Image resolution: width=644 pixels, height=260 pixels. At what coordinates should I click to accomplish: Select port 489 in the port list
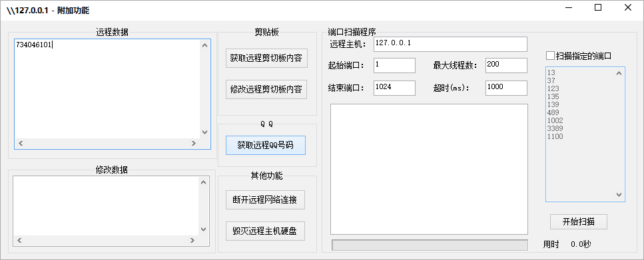click(x=553, y=112)
